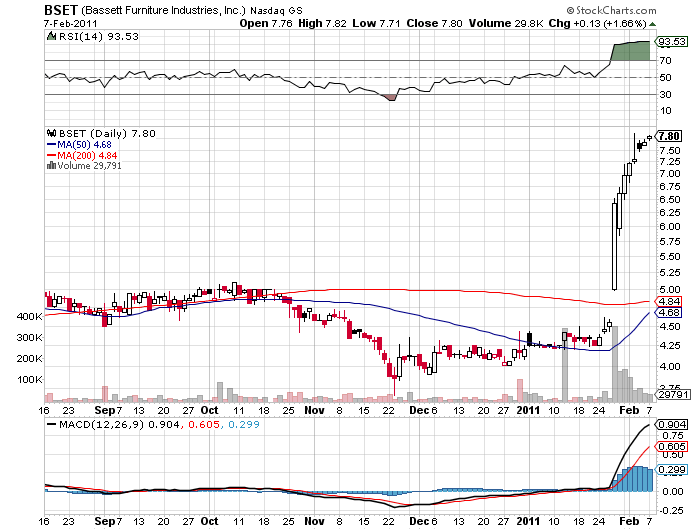This screenshot has height=530, width=700.
Task: Click the MA(200) 4.84 legend label
Action: [87, 155]
